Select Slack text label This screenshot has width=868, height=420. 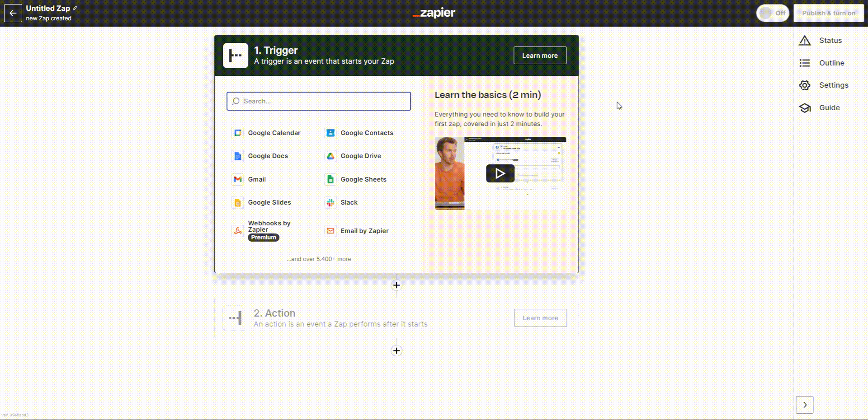[x=349, y=202]
